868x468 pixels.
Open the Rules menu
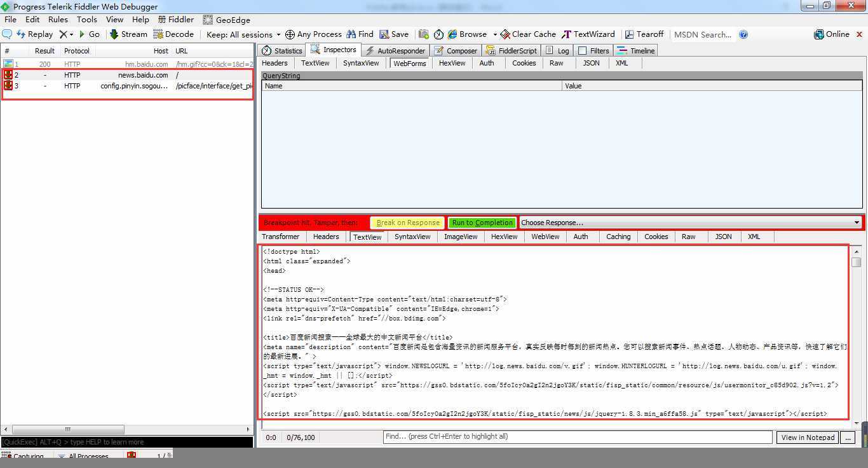[x=58, y=20]
